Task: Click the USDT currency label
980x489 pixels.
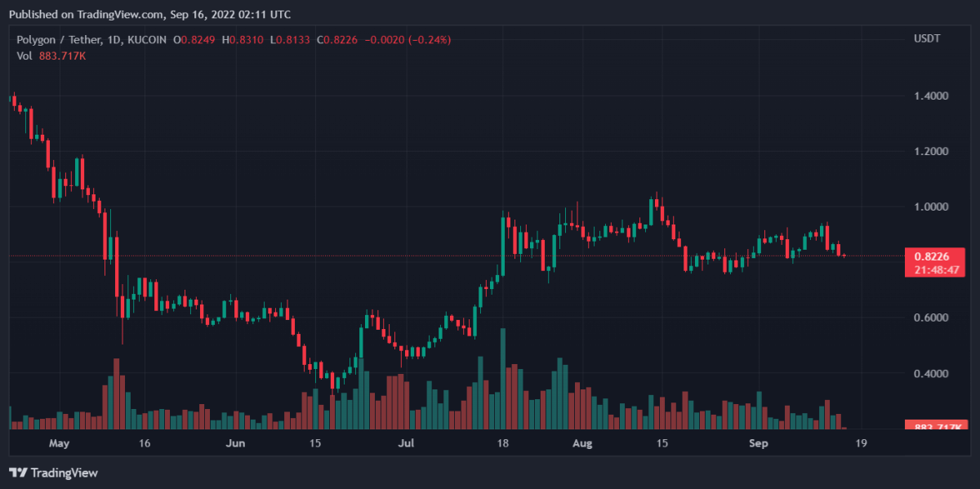Action: [x=926, y=39]
